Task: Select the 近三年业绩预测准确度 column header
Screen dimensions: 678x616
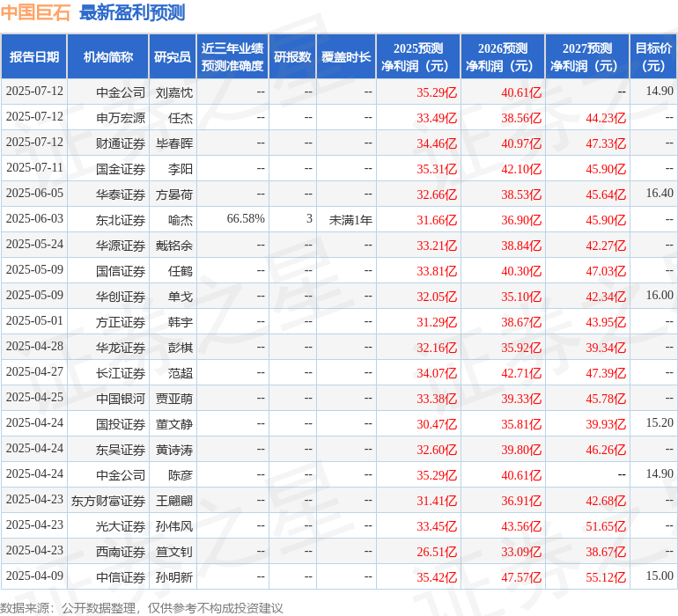Action: point(232,57)
